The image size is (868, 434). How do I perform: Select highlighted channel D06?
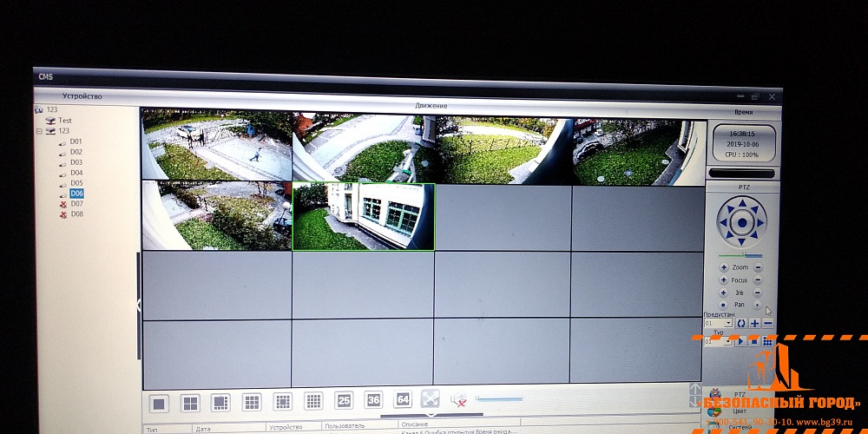coord(77,194)
